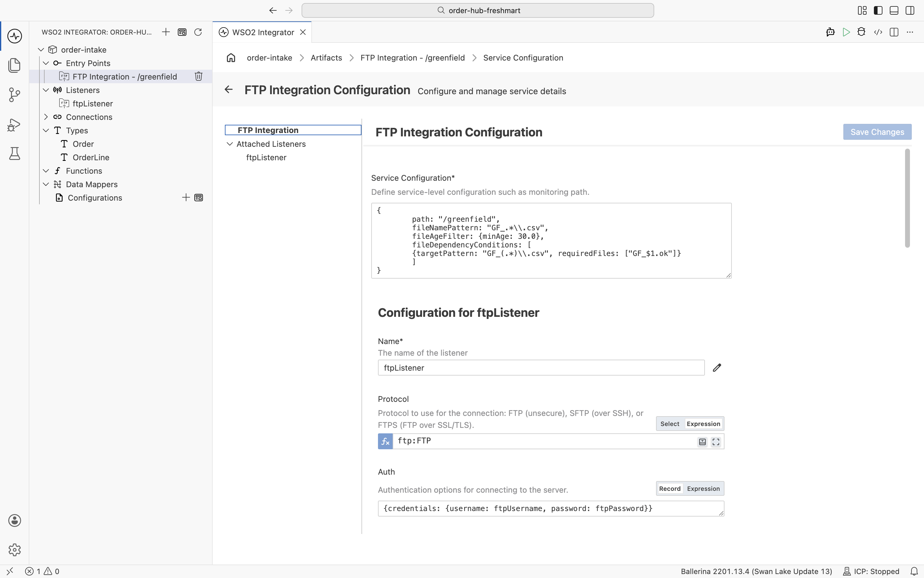Collapse the Attached Listeners section

[230, 144]
